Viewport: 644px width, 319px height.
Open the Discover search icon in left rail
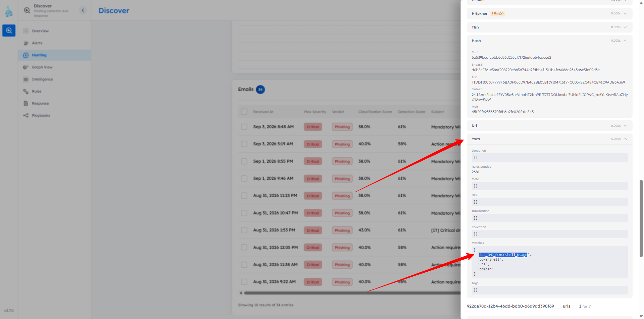point(9,31)
